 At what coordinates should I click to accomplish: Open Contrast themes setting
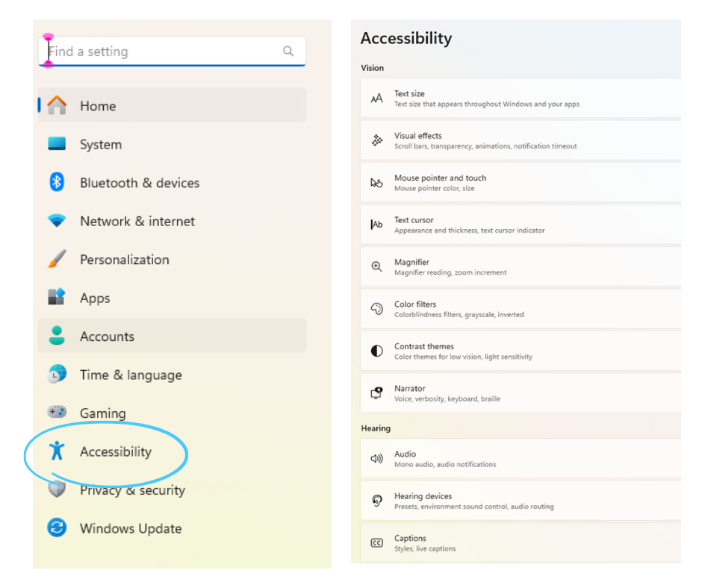[521, 351]
